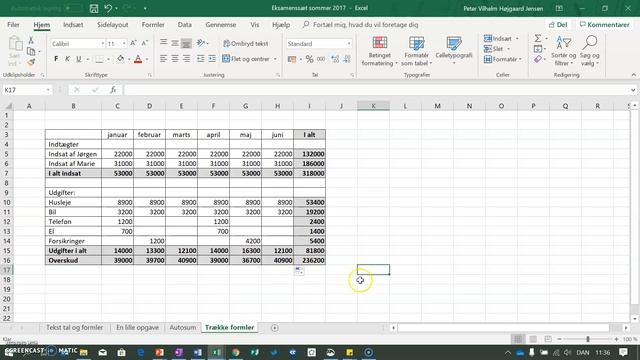Switch to the Indsæt ribbon tab
640x360 pixels.
pyautogui.click(x=73, y=24)
